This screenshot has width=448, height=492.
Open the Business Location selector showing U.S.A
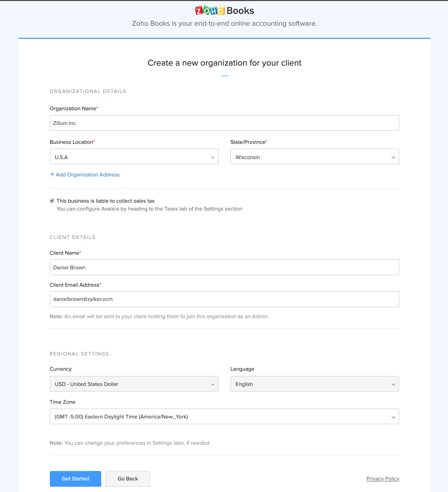click(x=134, y=157)
